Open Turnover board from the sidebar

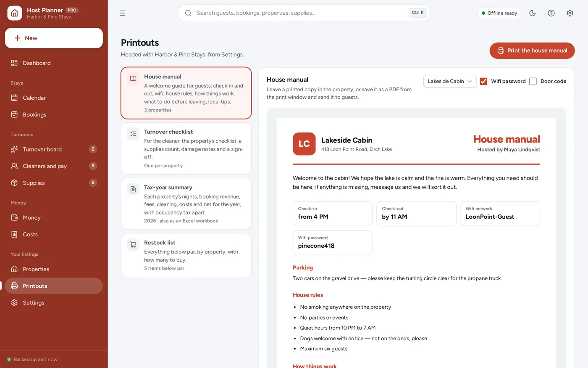[x=54, y=149]
